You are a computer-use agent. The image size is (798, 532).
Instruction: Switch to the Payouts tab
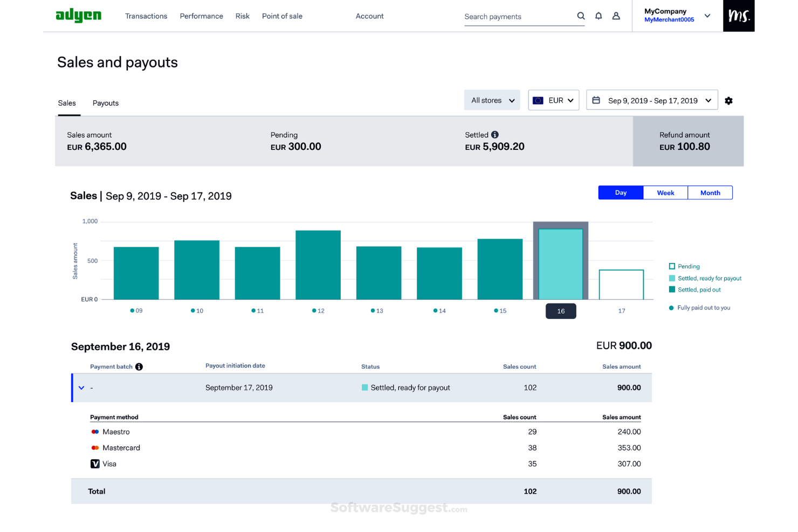click(105, 103)
